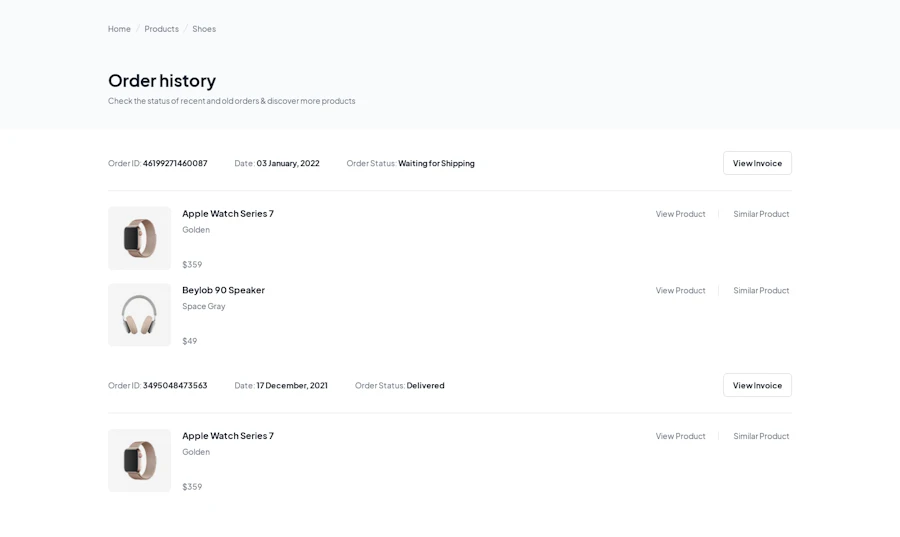The image size is (900, 537).
Task: Similar Product for Apple Watch in January order
Action: (761, 213)
